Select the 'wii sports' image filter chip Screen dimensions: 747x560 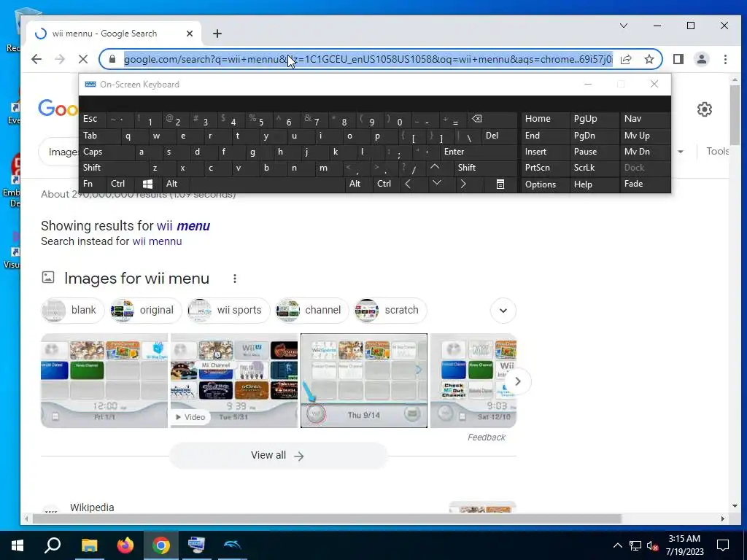pos(228,311)
